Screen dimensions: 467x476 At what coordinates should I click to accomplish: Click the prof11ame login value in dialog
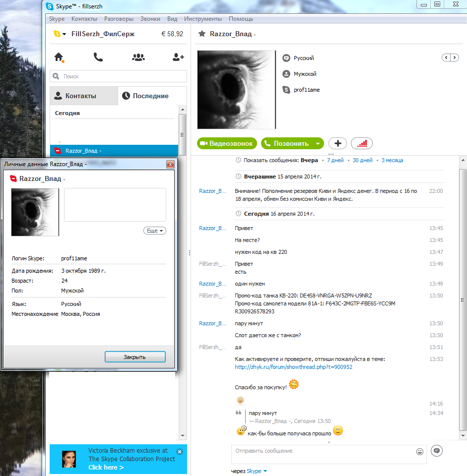coord(74,258)
